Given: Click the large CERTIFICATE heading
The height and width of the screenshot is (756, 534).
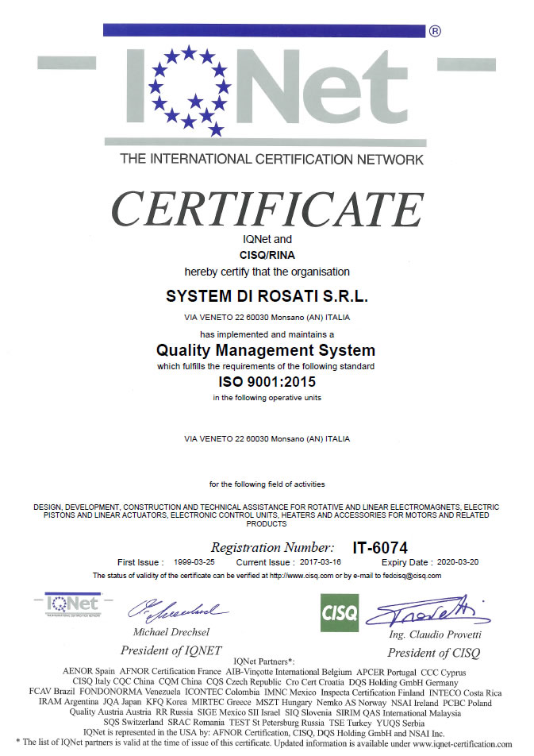Looking at the screenshot, I should [x=267, y=209].
